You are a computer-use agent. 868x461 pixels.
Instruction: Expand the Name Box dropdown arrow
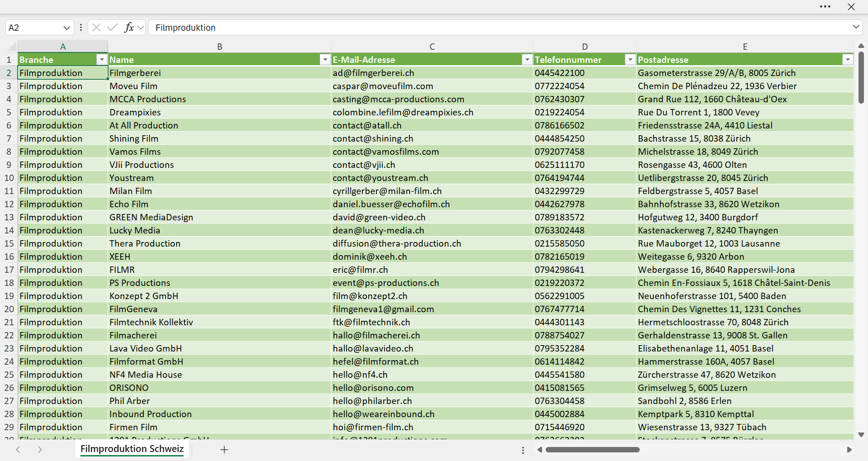point(66,28)
